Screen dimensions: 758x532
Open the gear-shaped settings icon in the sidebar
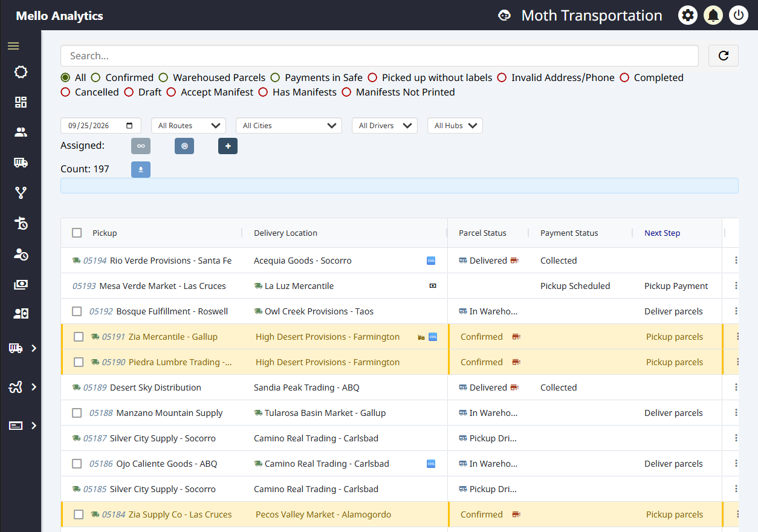[21, 73]
